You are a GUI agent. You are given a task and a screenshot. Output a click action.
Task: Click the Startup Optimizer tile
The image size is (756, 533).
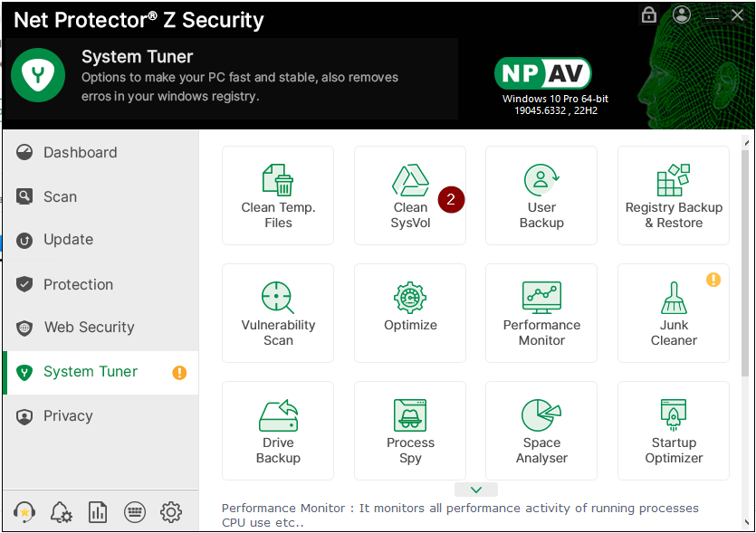click(674, 431)
